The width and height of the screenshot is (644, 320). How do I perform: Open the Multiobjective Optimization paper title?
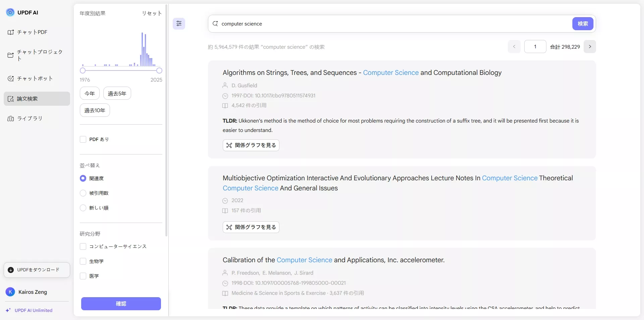pyautogui.click(x=398, y=183)
